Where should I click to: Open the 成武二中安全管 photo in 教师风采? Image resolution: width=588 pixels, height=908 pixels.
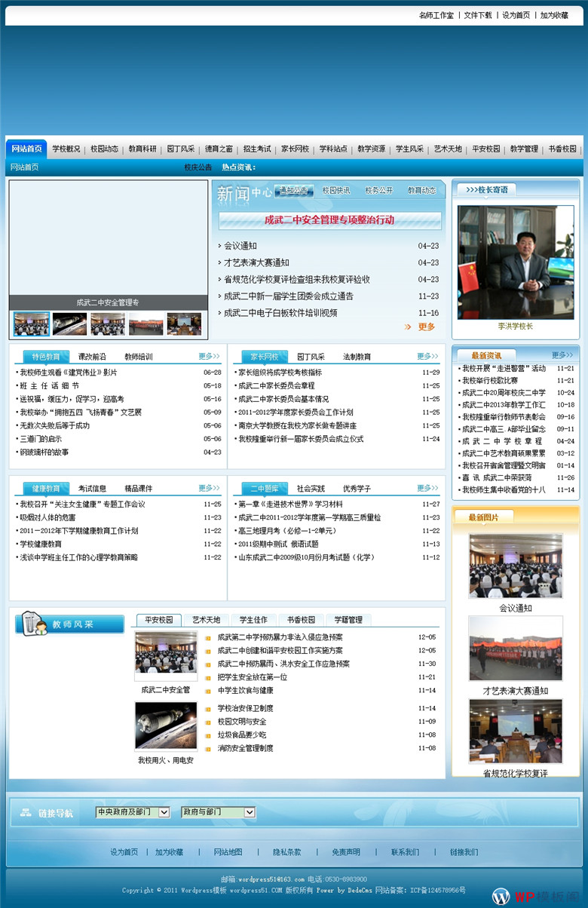[166, 655]
